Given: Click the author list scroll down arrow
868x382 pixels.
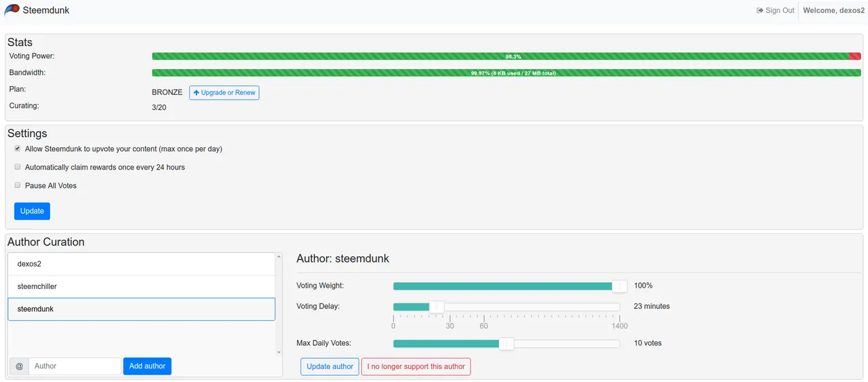Looking at the screenshot, I should (x=278, y=352).
